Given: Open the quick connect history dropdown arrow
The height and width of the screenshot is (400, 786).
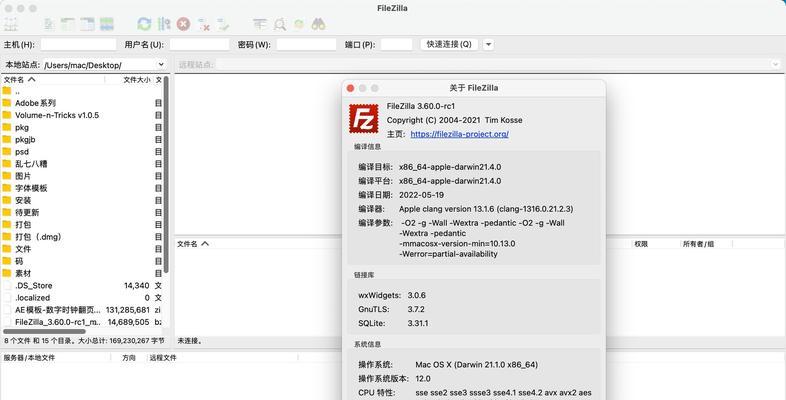Looking at the screenshot, I should click(488, 44).
